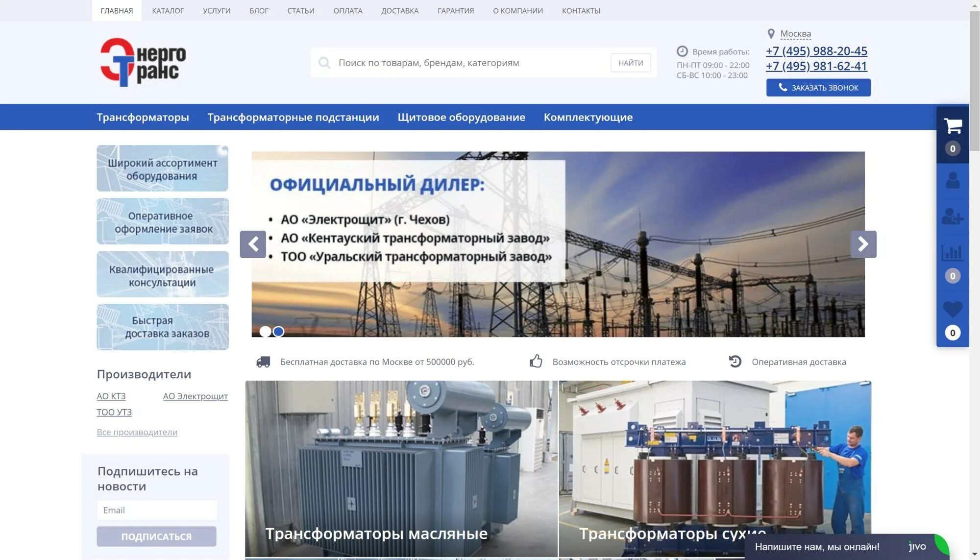This screenshot has height=560, width=980.
Task: Click the Email subscription field
Action: pyautogui.click(x=157, y=510)
